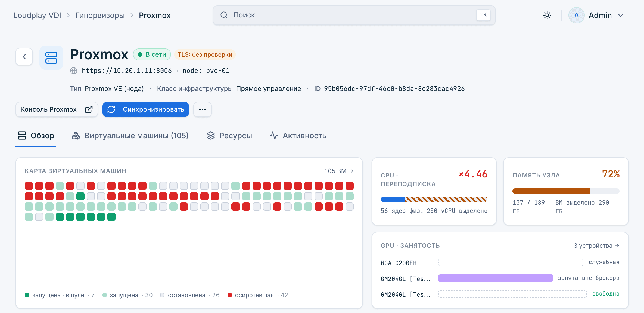The width and height of the screenshot is (644, 313).
Task: Expand the Admin user menu chevron
Action: [621, 15]
